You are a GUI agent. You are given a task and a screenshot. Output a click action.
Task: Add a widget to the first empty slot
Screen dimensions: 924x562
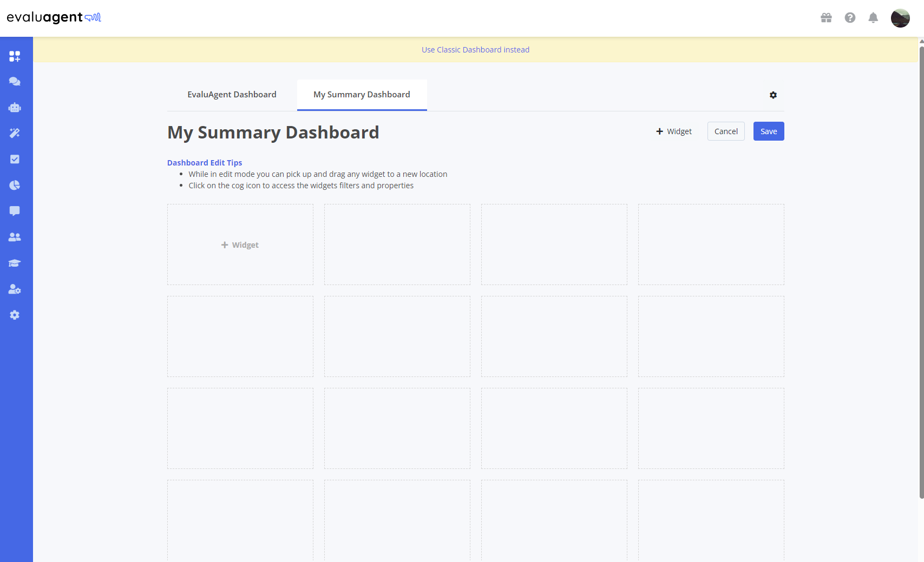click(240, 244)
